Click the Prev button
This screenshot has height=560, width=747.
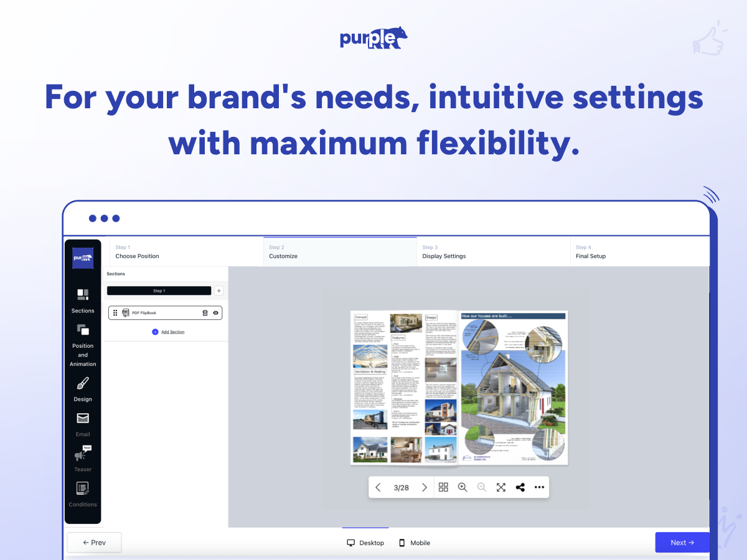[95, 543]
